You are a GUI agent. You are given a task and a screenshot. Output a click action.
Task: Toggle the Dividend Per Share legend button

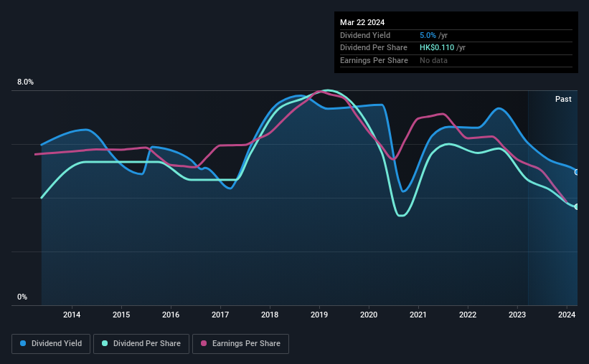141,344
